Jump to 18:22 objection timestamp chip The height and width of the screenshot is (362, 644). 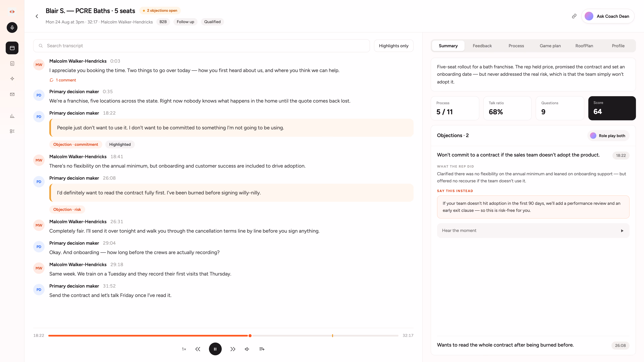click(621, 155)
